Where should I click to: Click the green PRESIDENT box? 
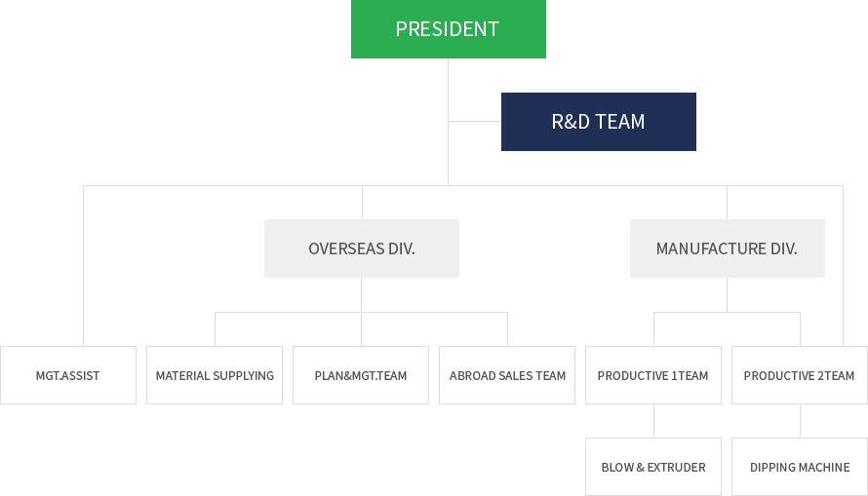[448, 29]
